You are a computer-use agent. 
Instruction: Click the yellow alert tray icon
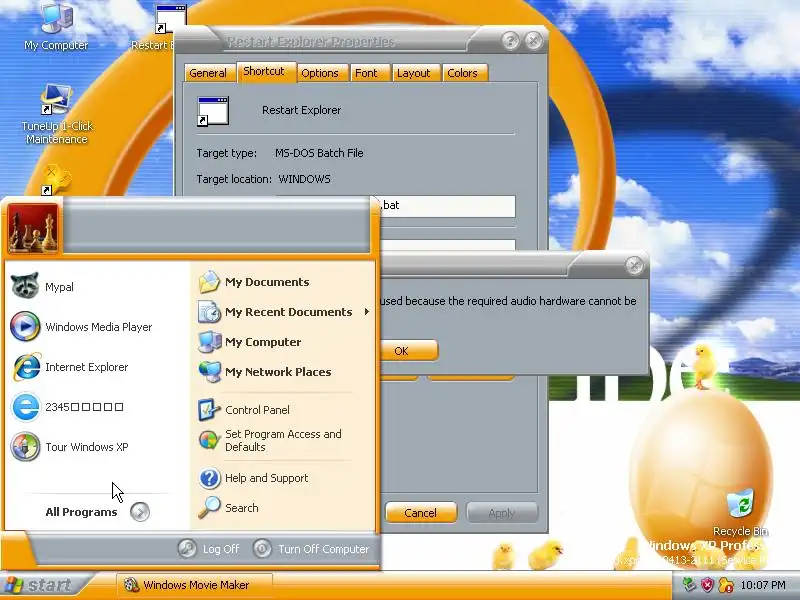(726, 585)
